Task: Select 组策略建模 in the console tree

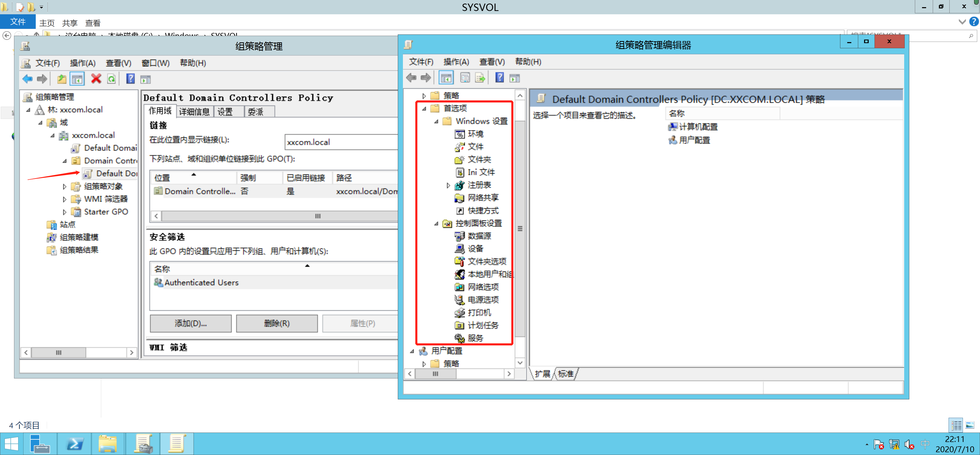Action: (79, 238)
